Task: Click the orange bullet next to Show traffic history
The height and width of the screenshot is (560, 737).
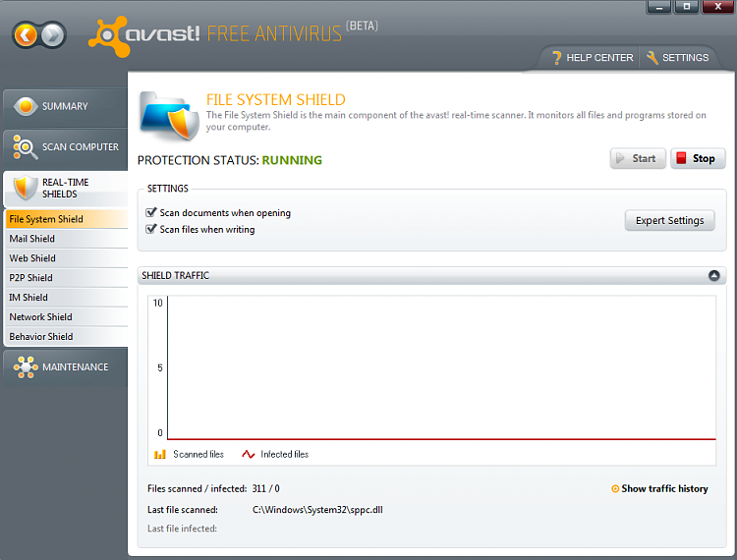Action: point(615,489)
